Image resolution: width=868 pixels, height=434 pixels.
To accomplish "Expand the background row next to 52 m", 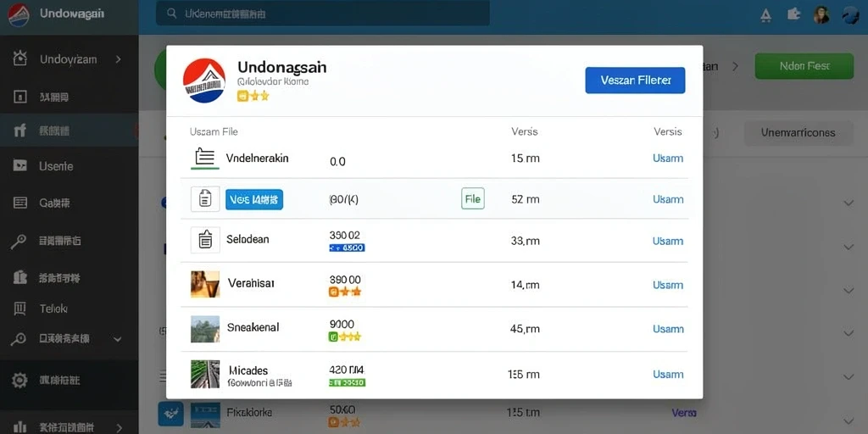I will coord(848,203).
